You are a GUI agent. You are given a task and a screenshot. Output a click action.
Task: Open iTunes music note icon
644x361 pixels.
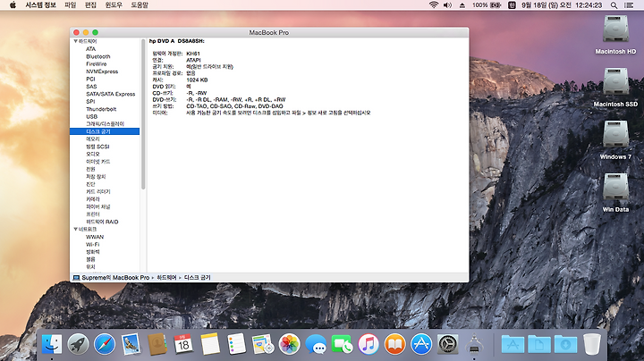[369, 344]
